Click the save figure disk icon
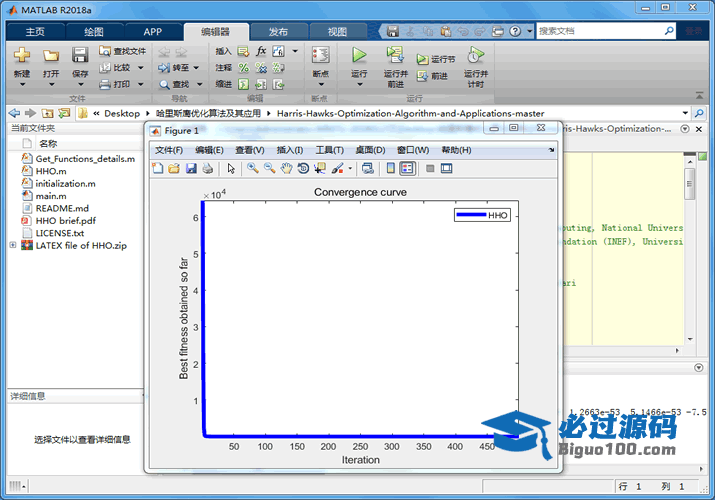 click(191, 168)
